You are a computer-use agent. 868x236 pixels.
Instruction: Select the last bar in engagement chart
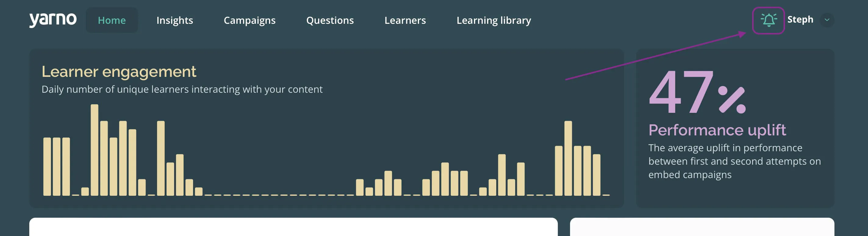[x=597, y=175]
